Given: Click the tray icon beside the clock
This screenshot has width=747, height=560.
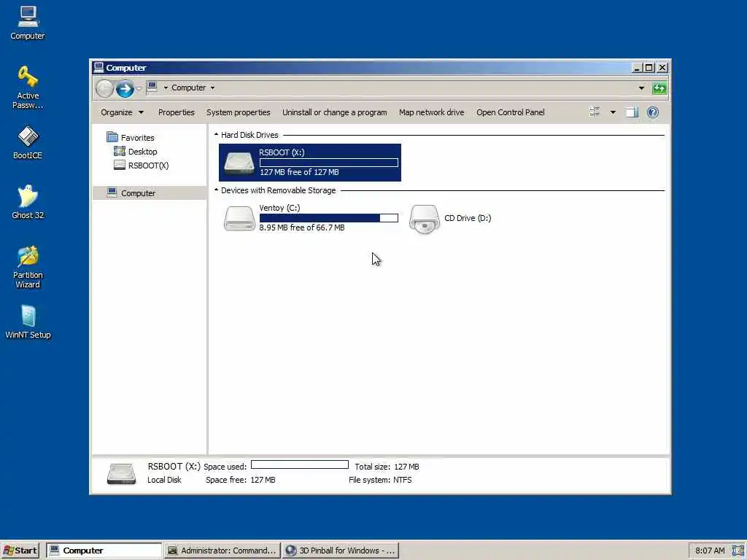Looking at the screenshot, I should (x=738, y=551).
